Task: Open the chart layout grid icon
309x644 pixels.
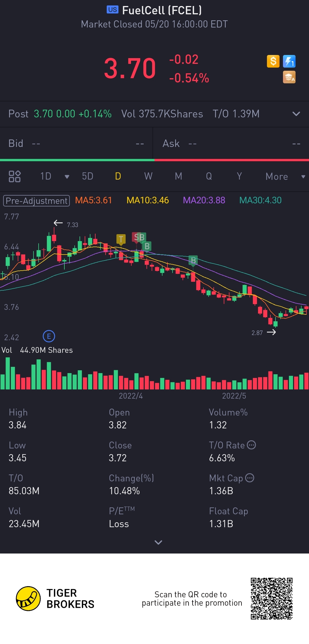Action: tap(15, 176)
